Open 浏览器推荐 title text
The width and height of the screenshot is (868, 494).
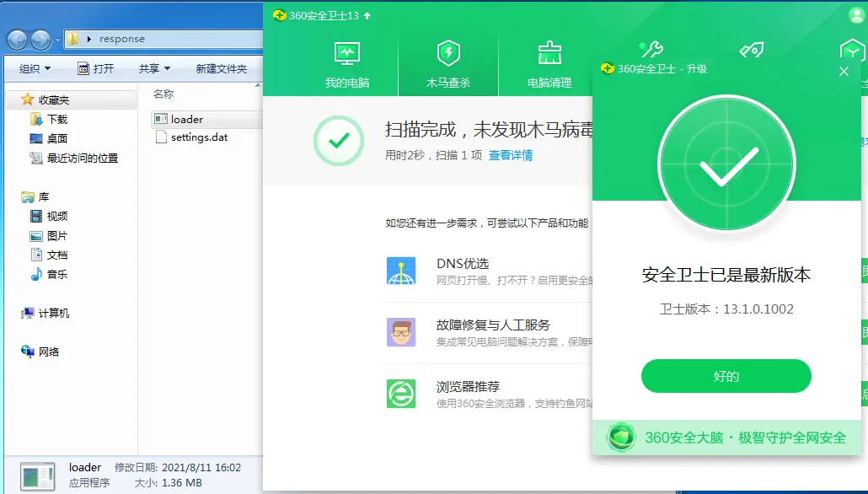pyautogui.click(x=468, y=387)
